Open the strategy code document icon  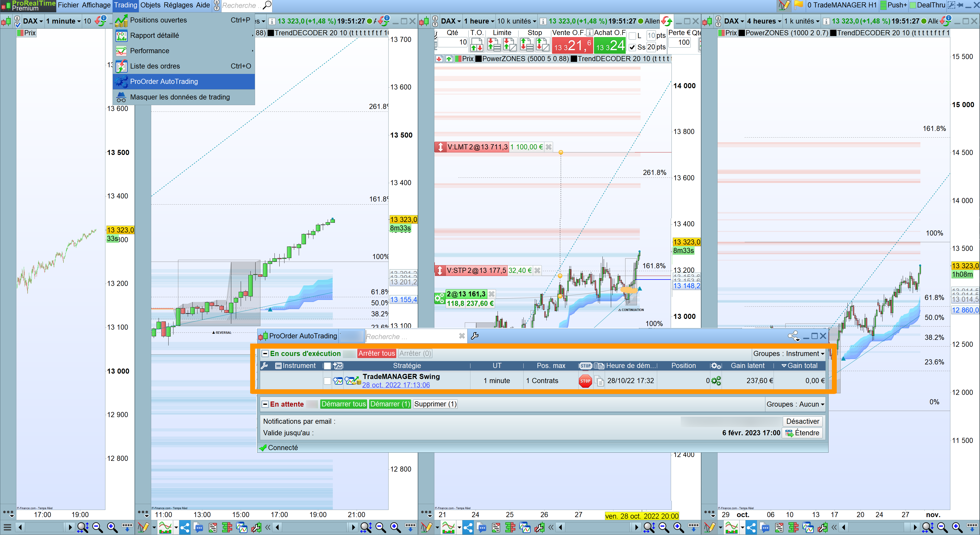coord(599,381)
